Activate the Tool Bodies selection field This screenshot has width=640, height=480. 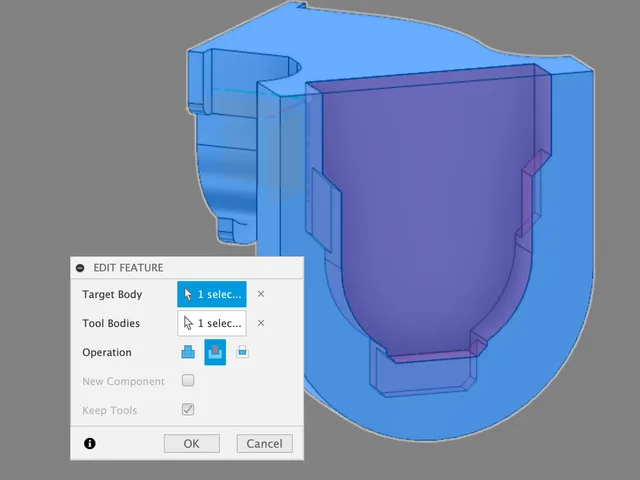coord(212,323)
